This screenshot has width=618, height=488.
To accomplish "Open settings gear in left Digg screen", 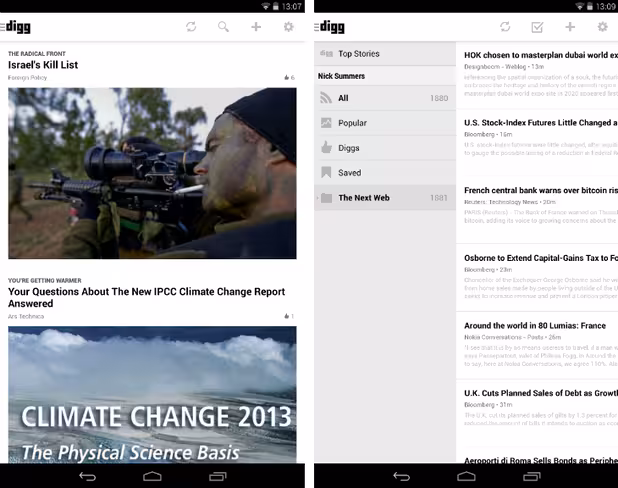I will click(x=289, y=27).
